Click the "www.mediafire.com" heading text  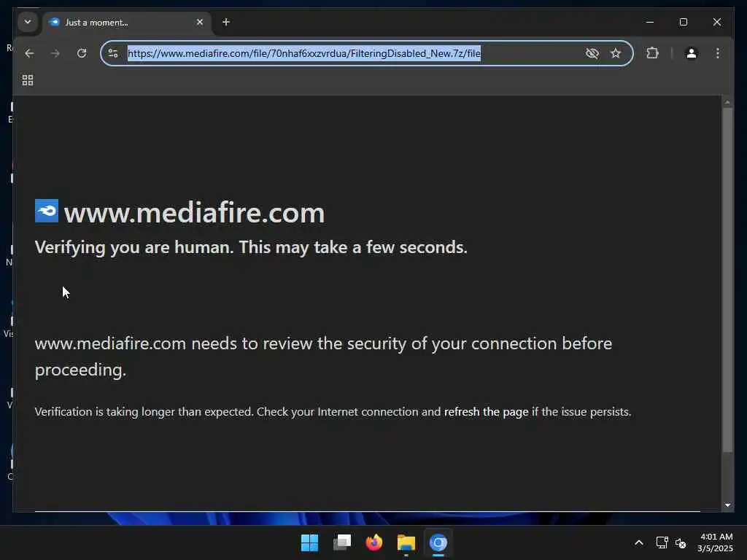click(194, 213)
